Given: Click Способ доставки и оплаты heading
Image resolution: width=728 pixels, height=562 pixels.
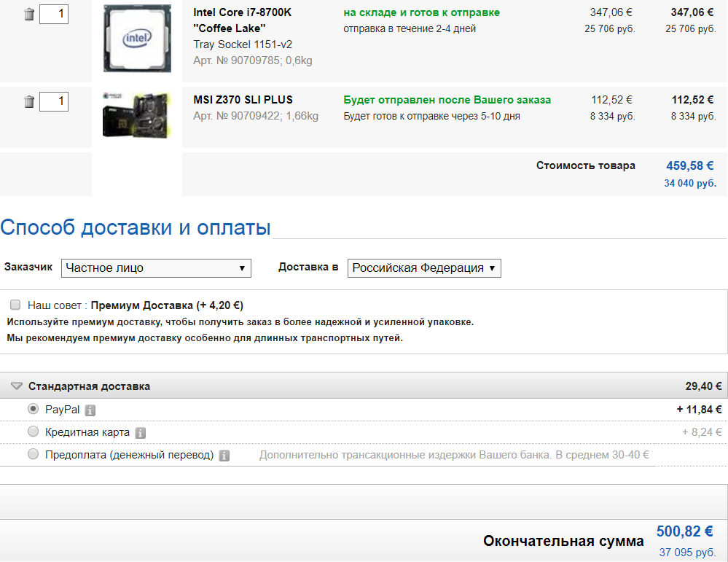Looking at the screenshot, I should tap(135, 227).
